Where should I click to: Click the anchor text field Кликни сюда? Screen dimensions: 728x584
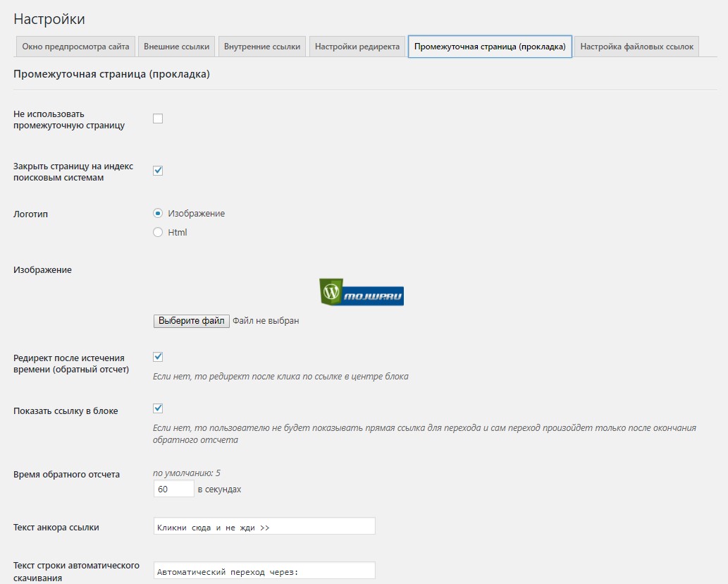[x=264, y=525]
